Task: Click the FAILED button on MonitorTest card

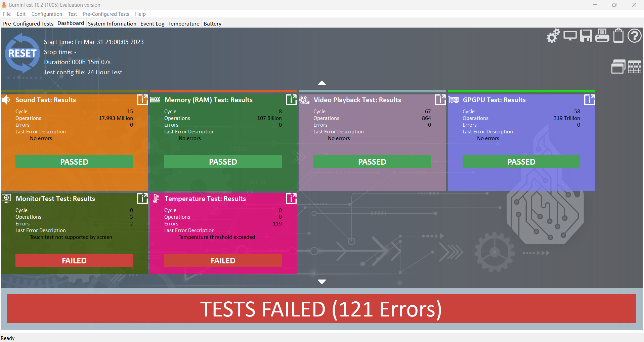Action: click(74, 260)
